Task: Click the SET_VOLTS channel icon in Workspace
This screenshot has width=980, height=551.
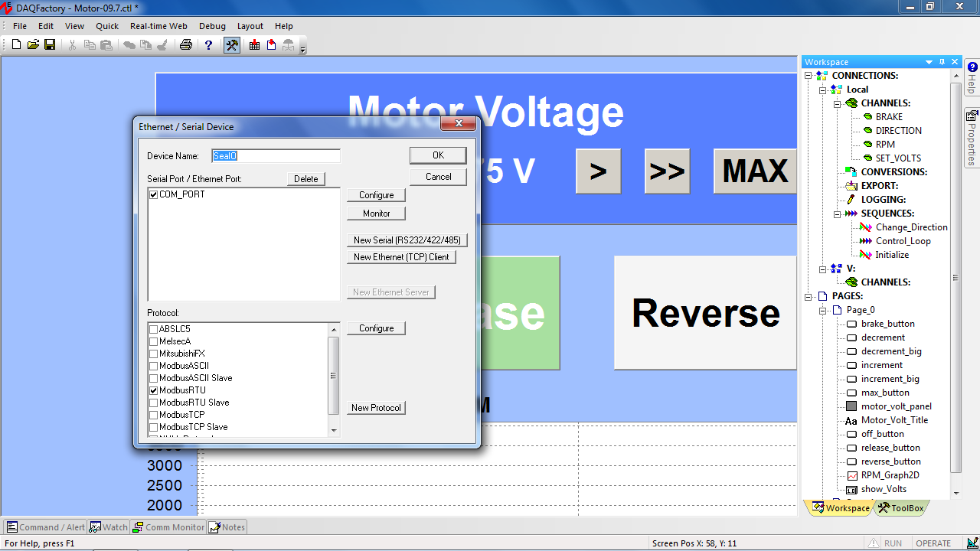Action: pyautogui.click(x=867, y=158)
